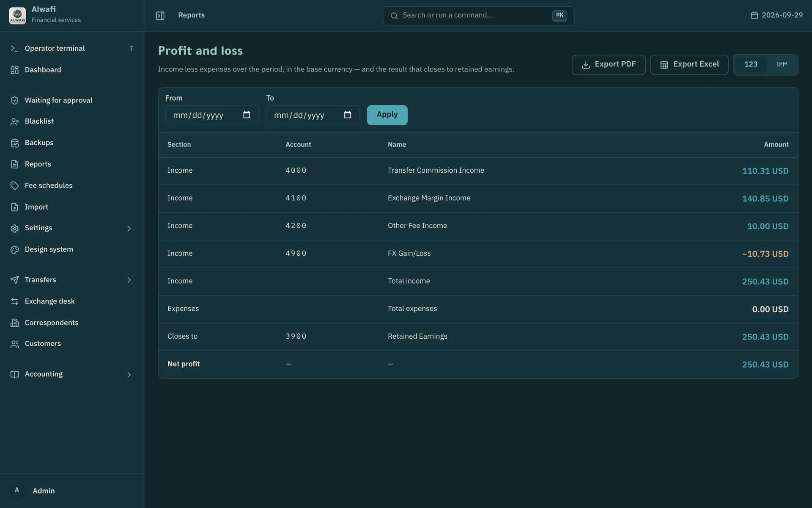Export the report as PDF
The image size is (812, 508).
click(608, 65)
